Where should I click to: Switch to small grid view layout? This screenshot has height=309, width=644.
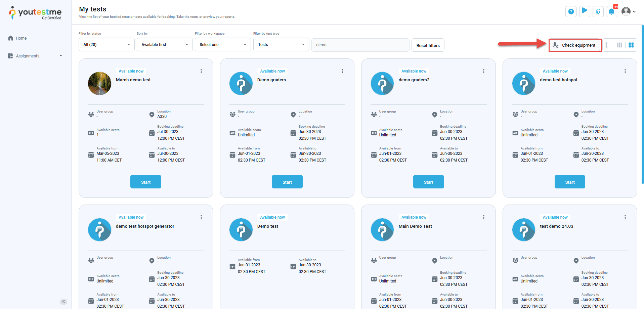coord(619,45)
